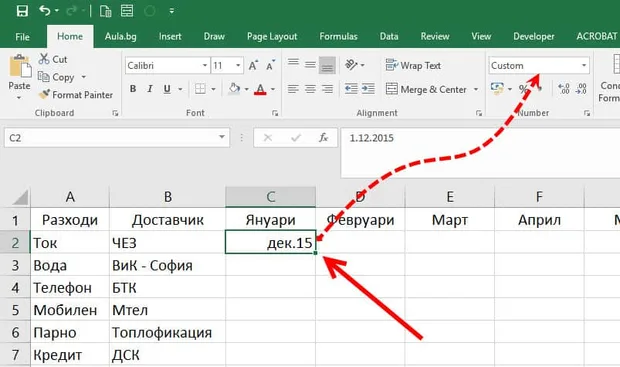Click the Insert Function fx icon
The height and width of the screenshot is (367, 620).
tap(323, 138)
